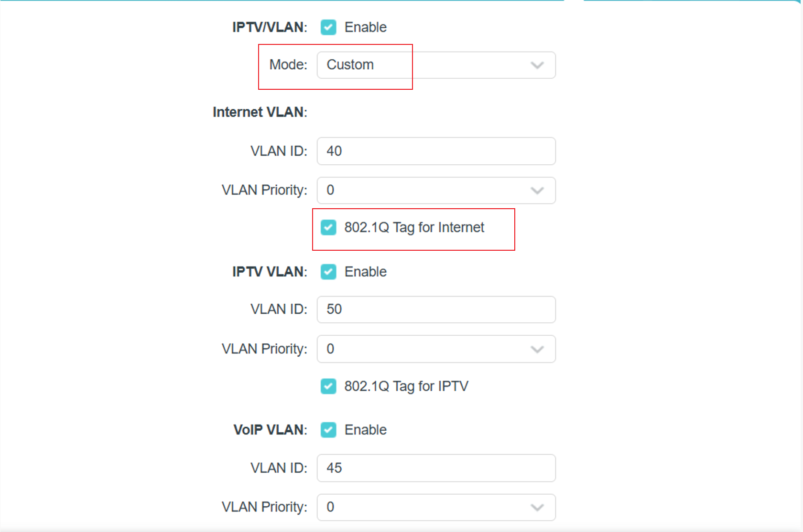The height and width of the screenshot is (532, 803).
Task: Expand the Internet VLAN Priority chevron arrow
Action: pos(536,190)
